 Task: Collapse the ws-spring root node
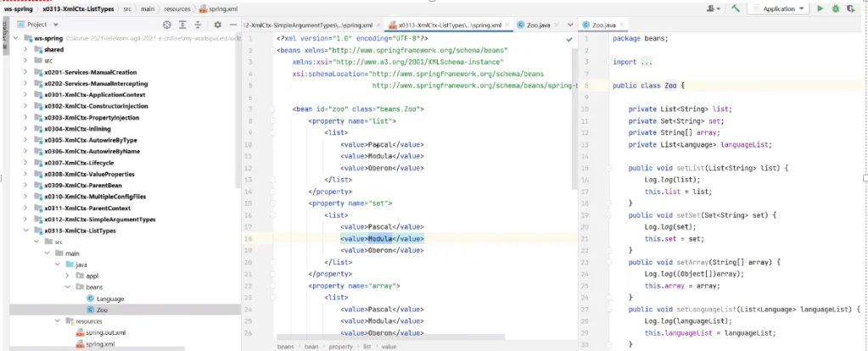(15, 38)
